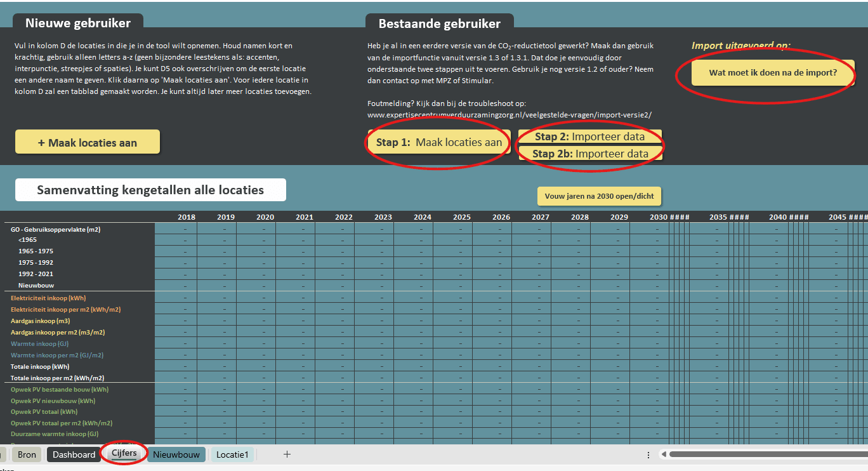The height and width of the screenshot is (471, 868).
Task: Select 'Aardgas inkoop (m3)' row label
Action: pos(40,321)
